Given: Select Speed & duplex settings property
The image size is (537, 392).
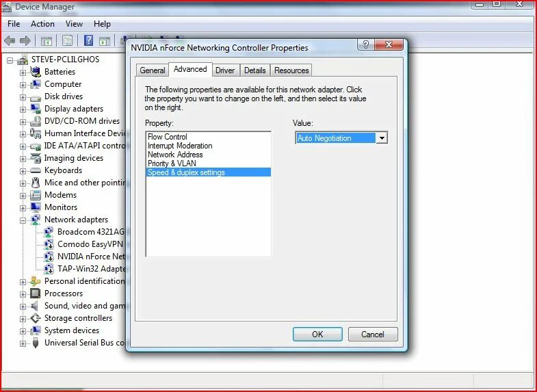Looking at the screenshot, I should coord(208,172).
